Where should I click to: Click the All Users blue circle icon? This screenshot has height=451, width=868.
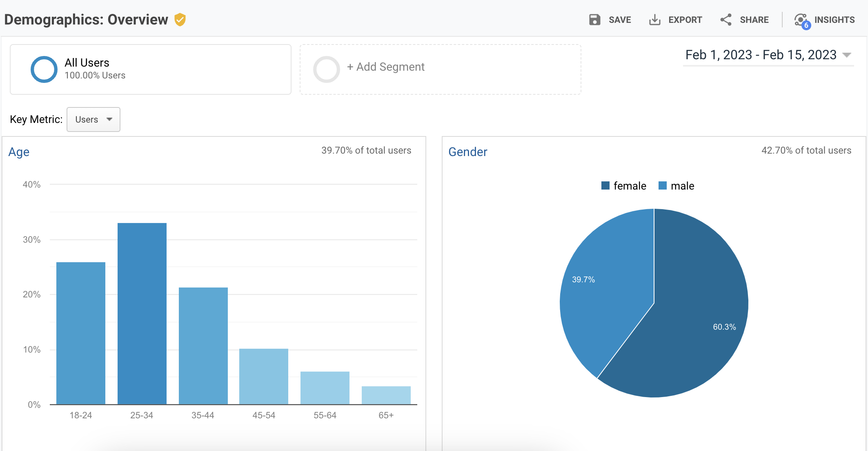click(x=44, y=69)
